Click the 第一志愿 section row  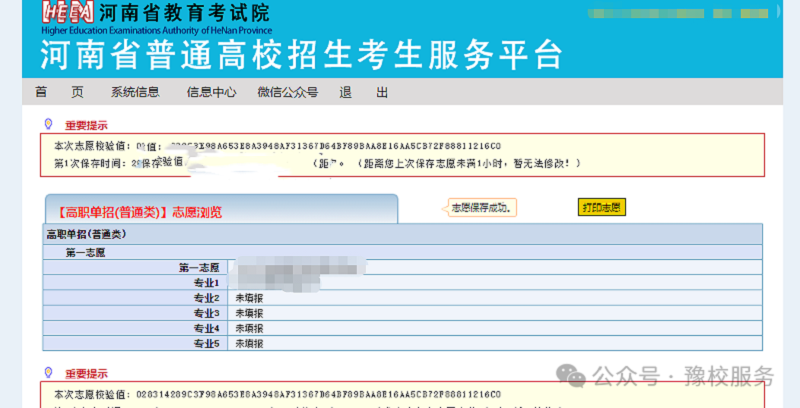(86, 252)
